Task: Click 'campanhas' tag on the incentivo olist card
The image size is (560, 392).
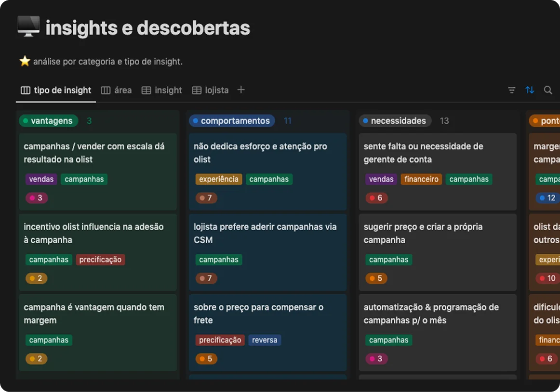Action: pyautogui.click(x=49, y=260)
